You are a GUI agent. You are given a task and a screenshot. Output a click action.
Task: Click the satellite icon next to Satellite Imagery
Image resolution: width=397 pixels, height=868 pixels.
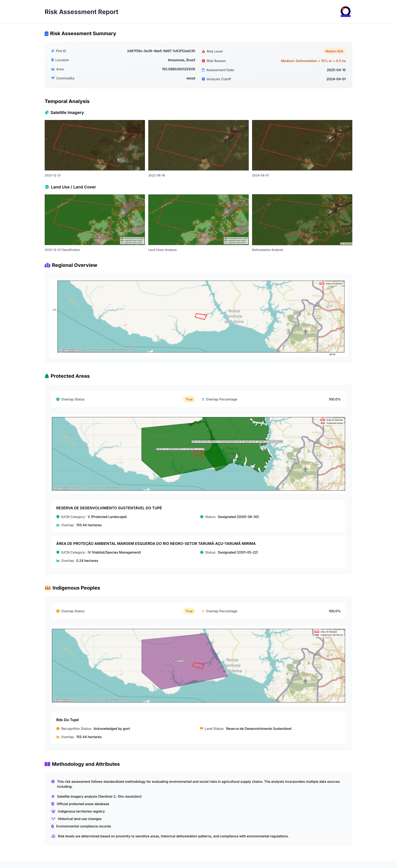point(47,113)
